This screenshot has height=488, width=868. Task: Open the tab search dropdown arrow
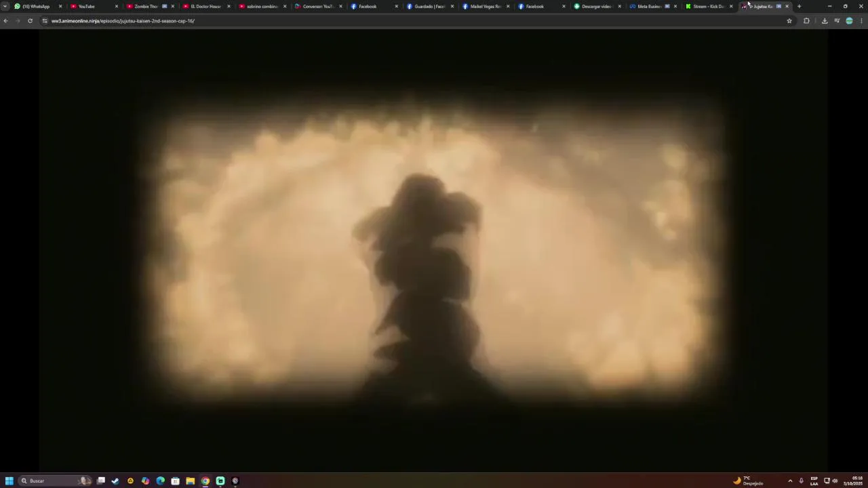[5, 6]
